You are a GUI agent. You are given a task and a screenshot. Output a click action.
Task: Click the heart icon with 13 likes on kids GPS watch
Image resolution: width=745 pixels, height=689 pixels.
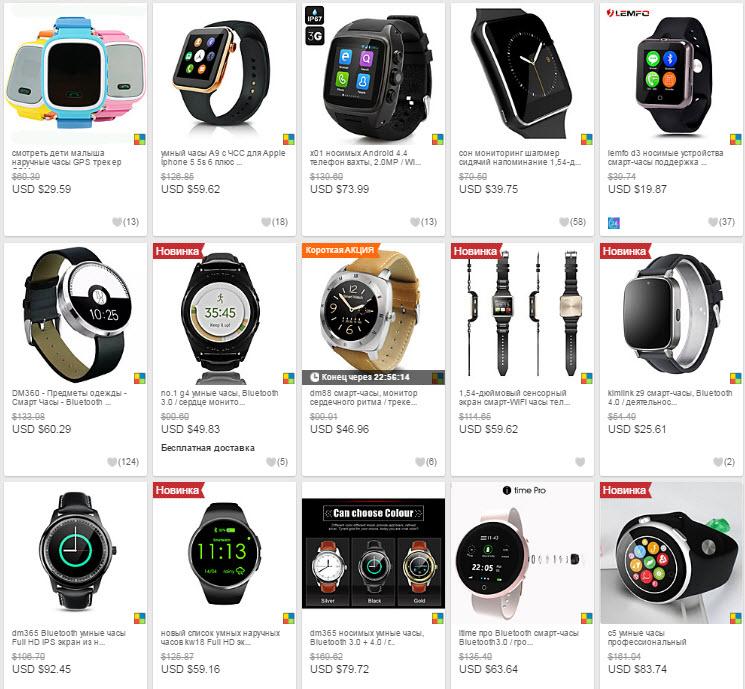[117, 222]
